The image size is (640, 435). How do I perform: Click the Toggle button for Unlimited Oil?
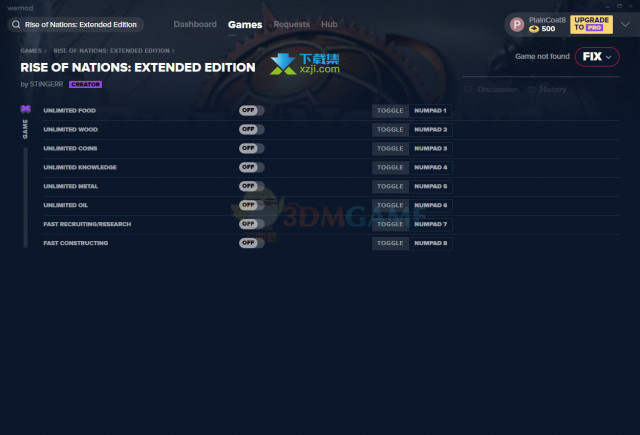pyautogui.click(x=390, y=205)
